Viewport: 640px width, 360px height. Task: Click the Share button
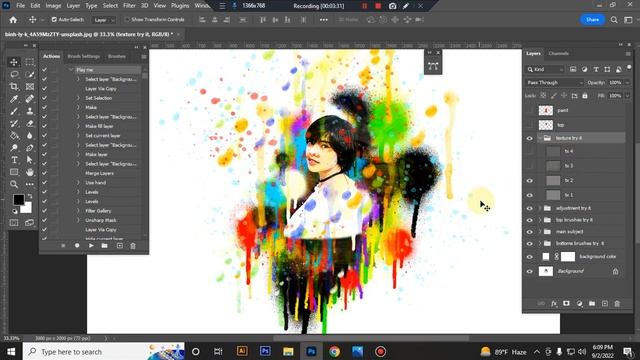[592, 20]
